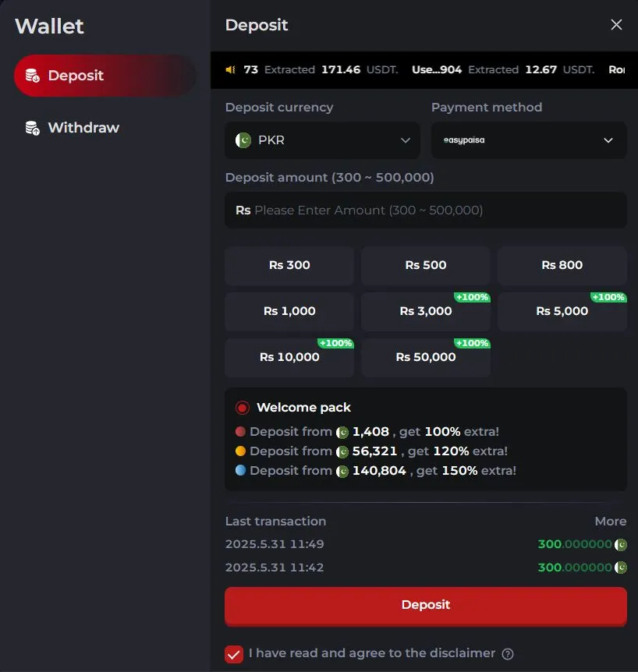Click the chevron of the easypaisa dropdown
The image size is (638, 672).
pos(608,140)
